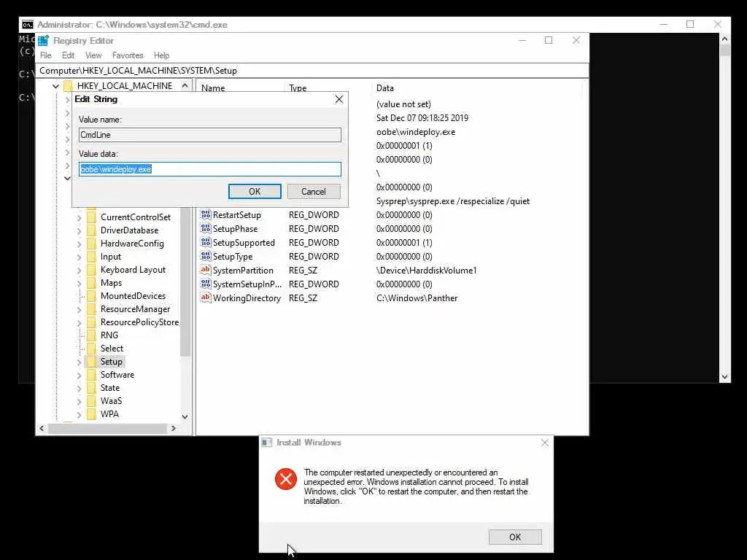Select the RNG key in tree

pyautogui.click(x=109, y=335)
